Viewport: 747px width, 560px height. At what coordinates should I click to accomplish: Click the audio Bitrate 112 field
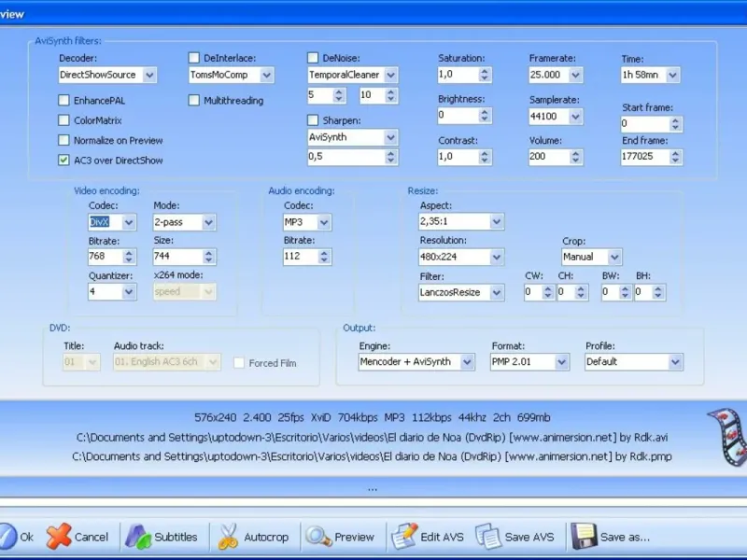tap(300, 256)
